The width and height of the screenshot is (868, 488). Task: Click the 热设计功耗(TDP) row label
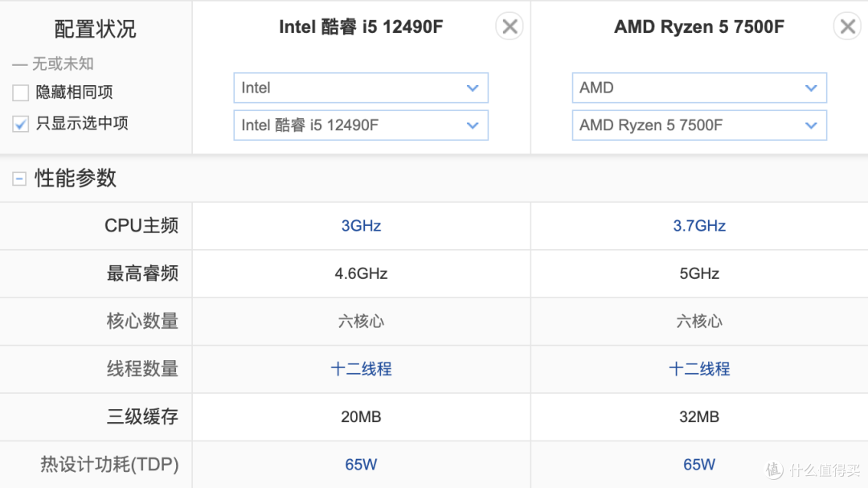coord(109,464)
